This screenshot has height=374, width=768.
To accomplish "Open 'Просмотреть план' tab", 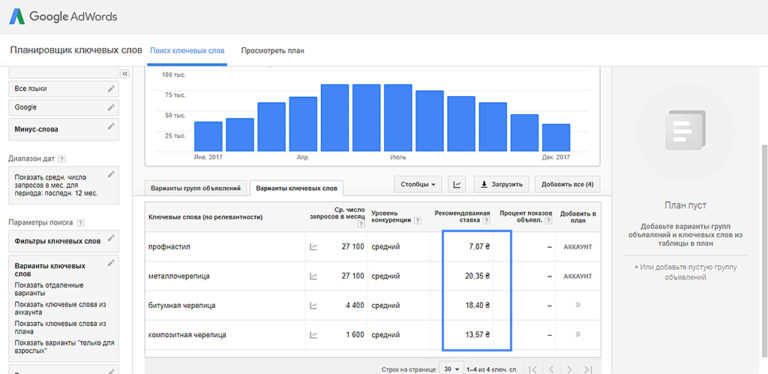I will coord(272,50).
